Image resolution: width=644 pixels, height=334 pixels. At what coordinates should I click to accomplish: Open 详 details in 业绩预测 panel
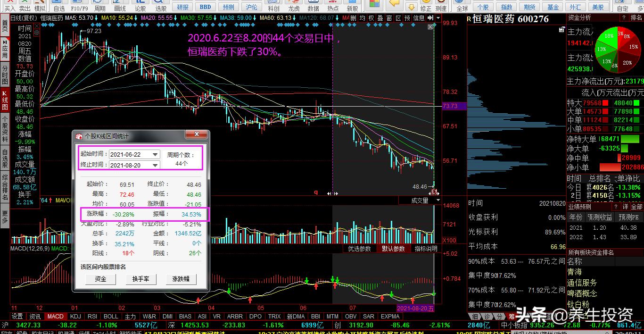(x=626, y=207)
